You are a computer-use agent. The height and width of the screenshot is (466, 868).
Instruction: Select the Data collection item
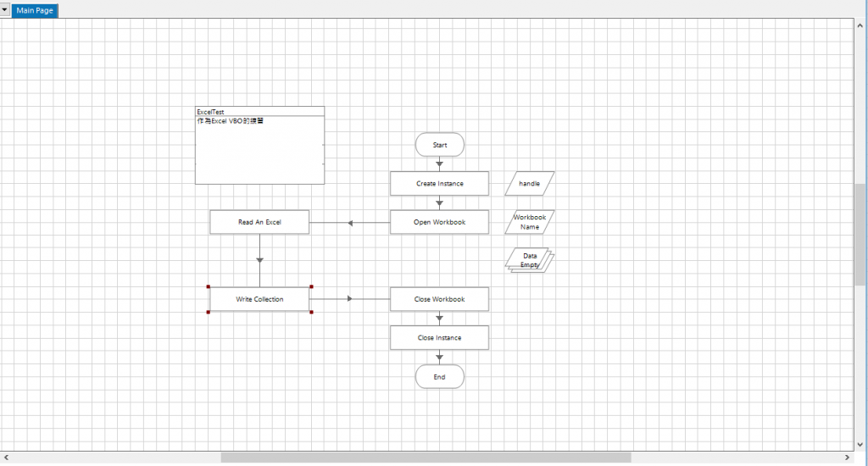click(x=530, y=260)
